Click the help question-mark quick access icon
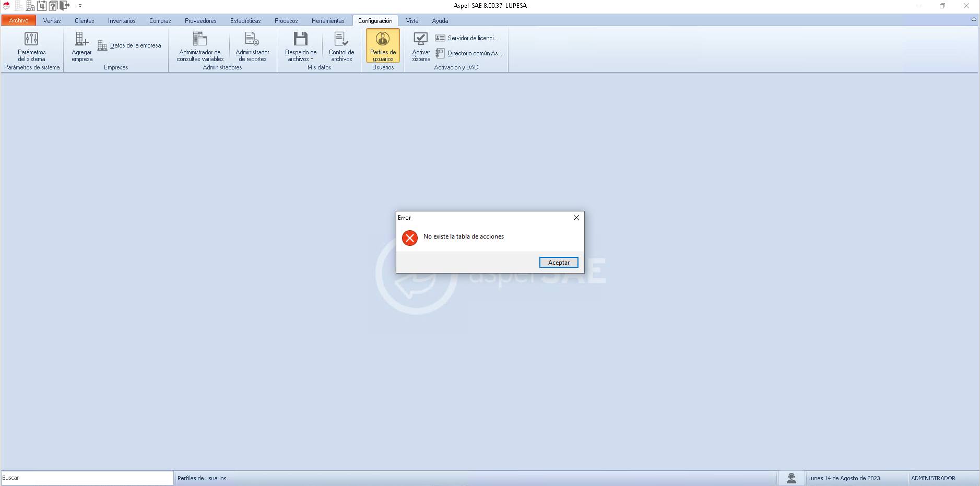This screenshot has height=486, width=980. tap(53, 6)
